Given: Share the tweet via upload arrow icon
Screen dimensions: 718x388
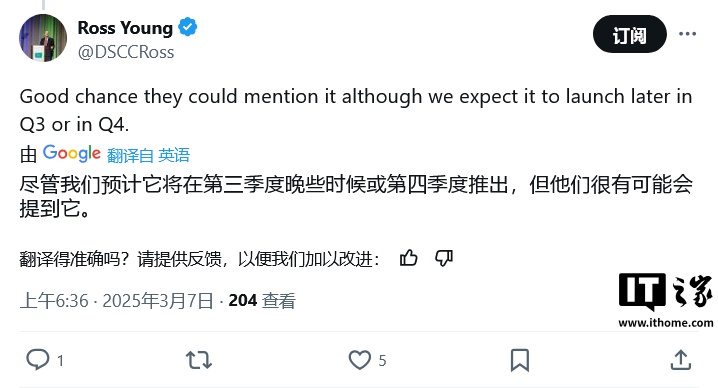Looking at the screenshot, I should tap(680, 360).
